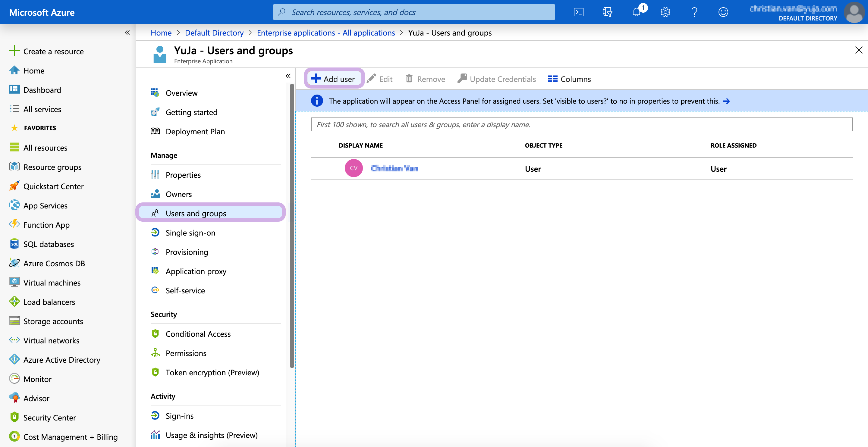868x447 pixels.
Task: Click Enterprise applications breadcrumb link
Action: click(325, 33)
